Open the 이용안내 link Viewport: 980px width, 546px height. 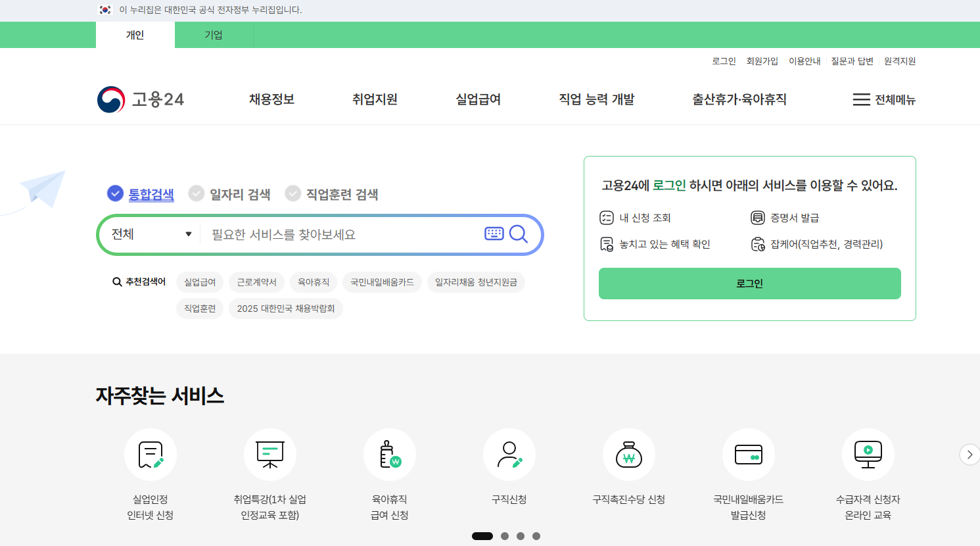(805, 61)
